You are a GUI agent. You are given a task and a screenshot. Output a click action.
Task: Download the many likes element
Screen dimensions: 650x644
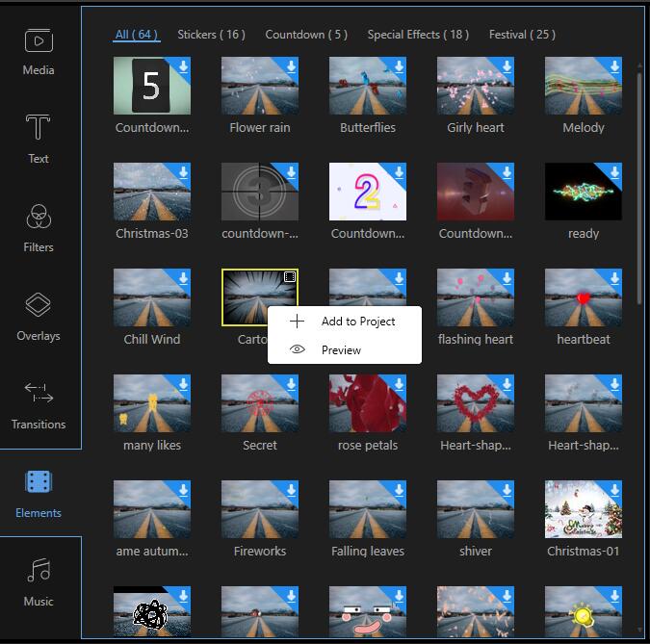click(x=184, y=384)
